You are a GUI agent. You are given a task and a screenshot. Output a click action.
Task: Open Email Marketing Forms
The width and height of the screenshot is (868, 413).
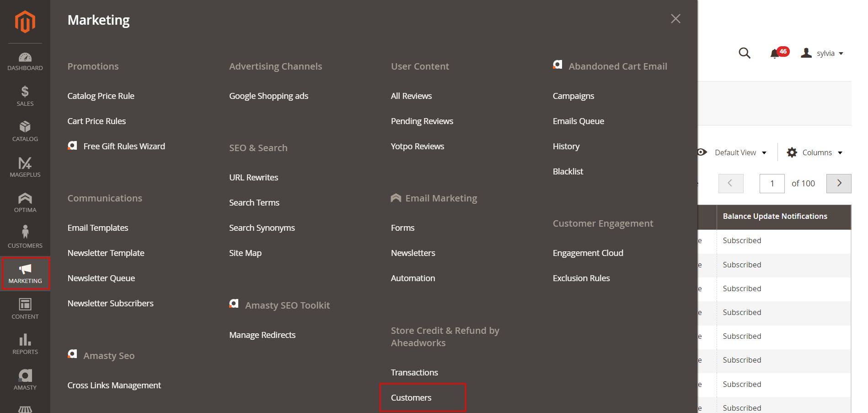[x=403, y=228]
